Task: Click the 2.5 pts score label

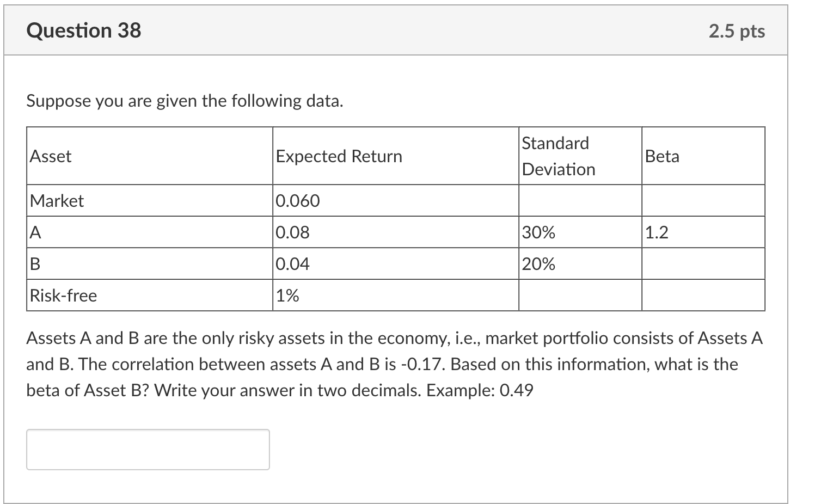Action: pos(736,32)
